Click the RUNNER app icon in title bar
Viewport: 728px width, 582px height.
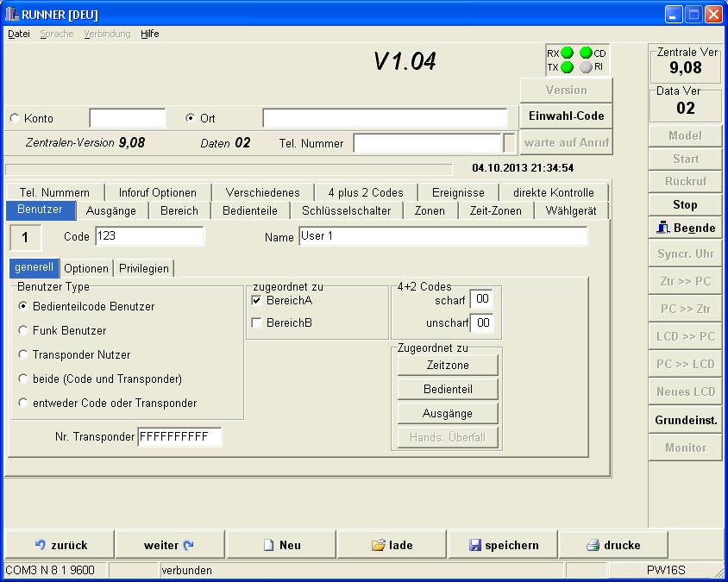coord(11,14)
